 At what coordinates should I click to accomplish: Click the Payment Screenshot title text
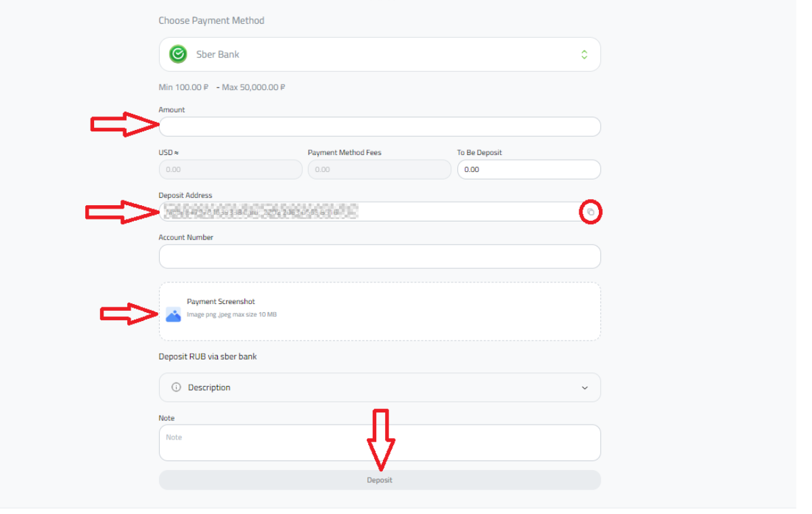click(221, 301)
